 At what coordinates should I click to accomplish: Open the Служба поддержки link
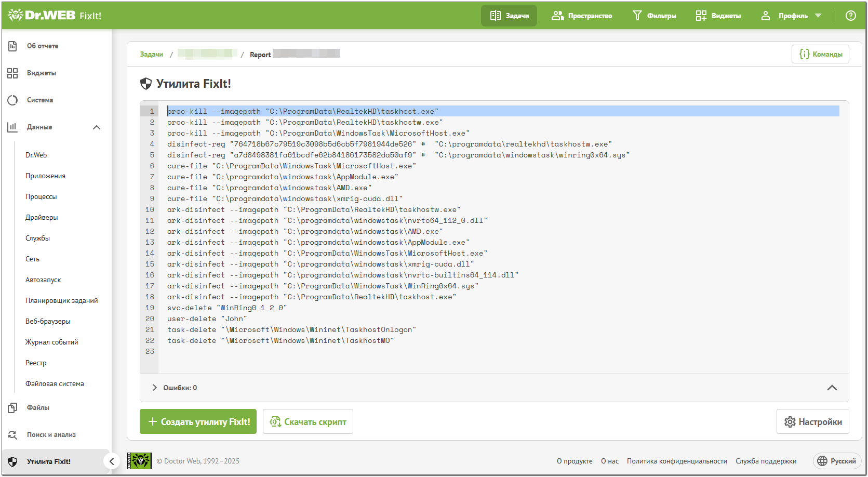pyautogui.click(x=766, y=461)
